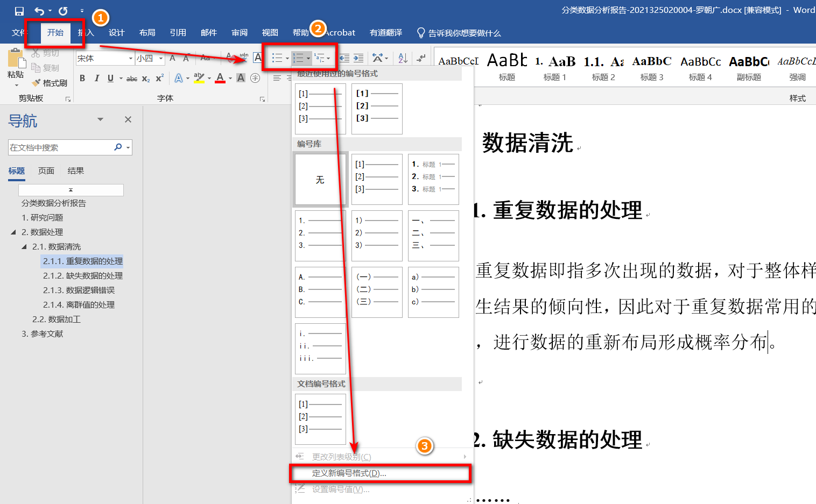Toggle subscript formatting
This screenshot has height=504, width=816.
click(x=146, y=79)
